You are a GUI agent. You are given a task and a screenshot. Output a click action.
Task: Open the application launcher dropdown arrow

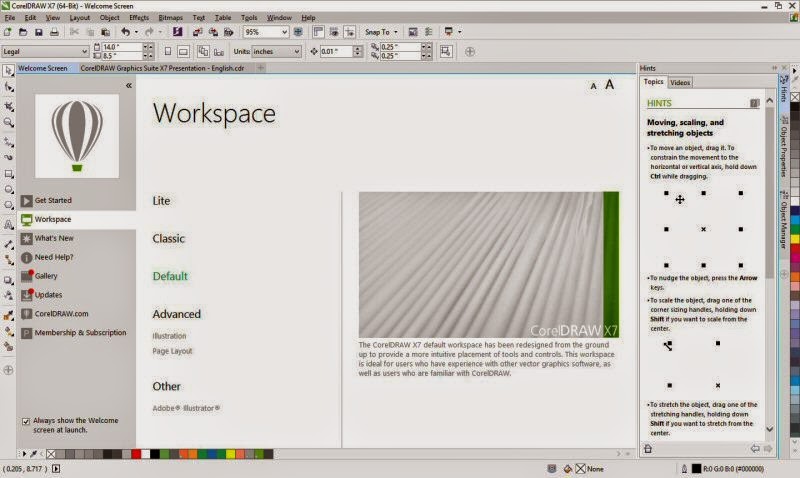coord(460,32)
